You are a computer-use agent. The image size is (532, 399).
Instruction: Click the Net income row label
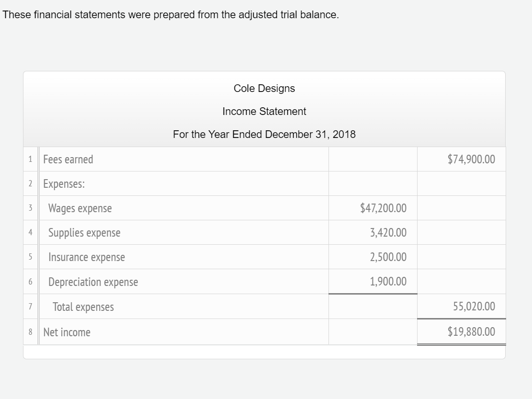tap(67, 332)
